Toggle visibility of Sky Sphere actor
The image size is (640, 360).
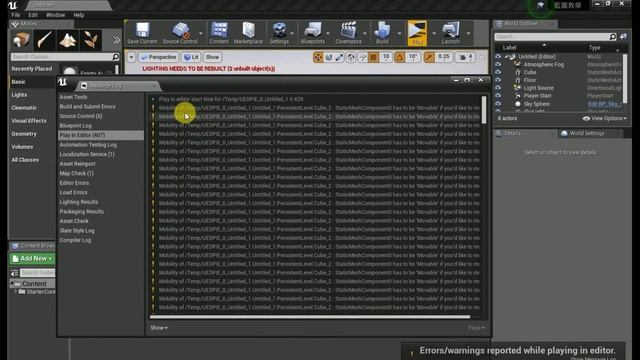coord(498,104)
